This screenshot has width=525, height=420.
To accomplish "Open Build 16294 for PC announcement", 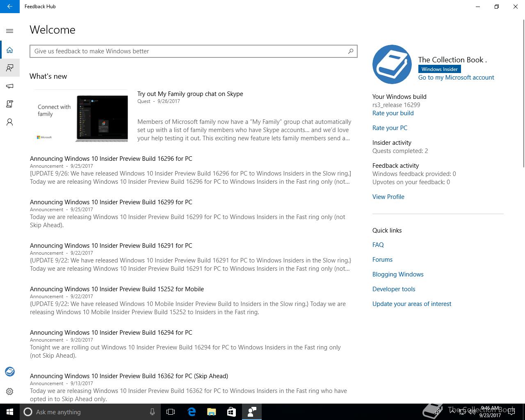I will point(111,333).
